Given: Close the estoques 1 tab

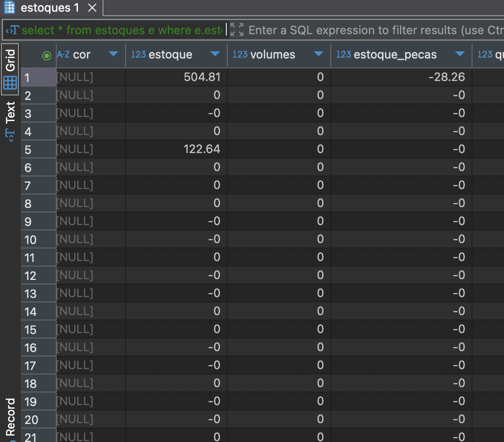Looking at the screenshot, I should coord(92,8).
